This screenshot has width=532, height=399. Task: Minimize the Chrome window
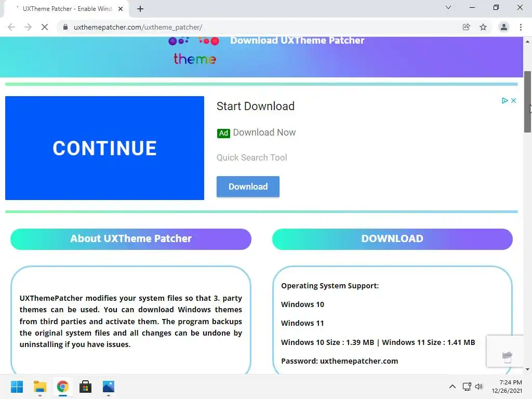[x=472, y=7]
